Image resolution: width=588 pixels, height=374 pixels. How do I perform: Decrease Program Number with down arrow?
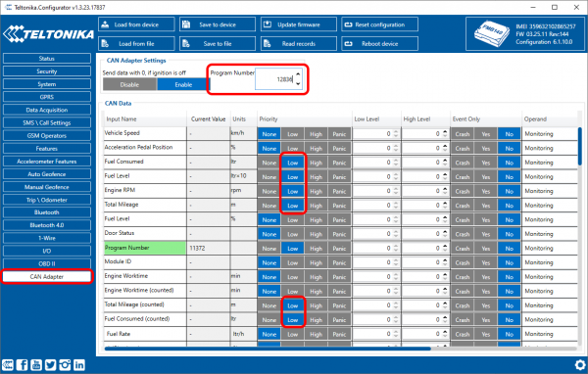(x=298, y=84)
